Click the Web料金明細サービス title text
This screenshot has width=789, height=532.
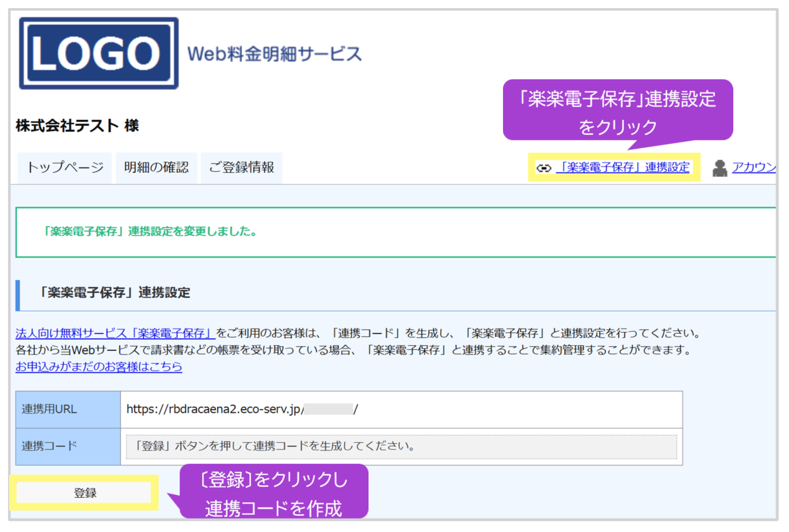(x=274, y=53)
